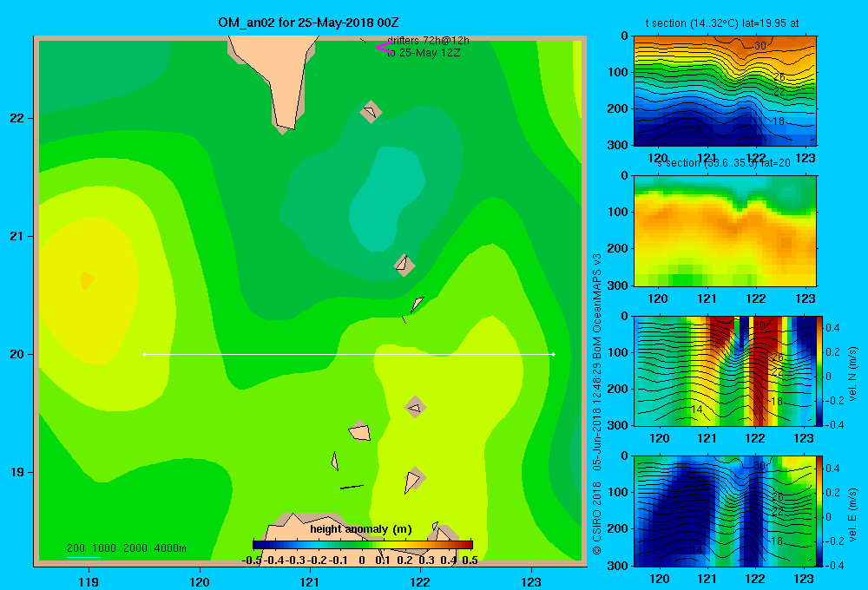This screenshot has width=868, height=590.
Task: Click the "30" isotherm label in the t section
Action: [x=760, y=46]
